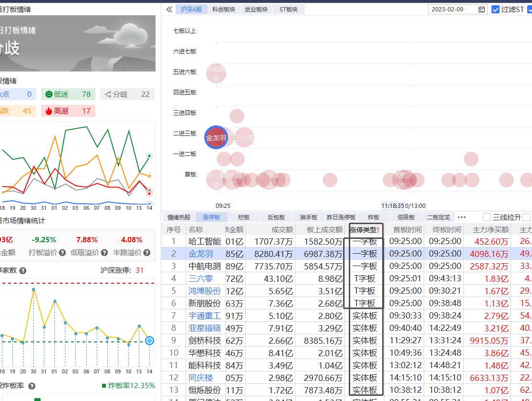
Task: Open the calendar date picker icon
Action: click(x=481, y=10)
